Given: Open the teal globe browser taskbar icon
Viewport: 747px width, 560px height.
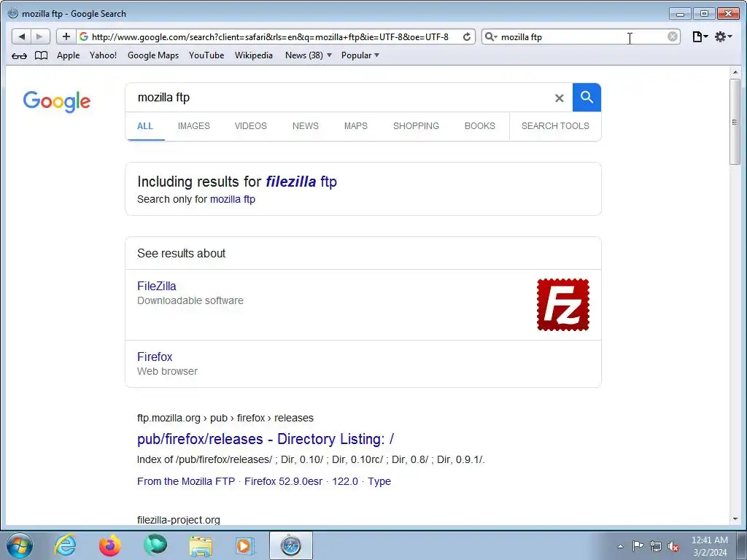Looking at the screenshot, I should click(155, 545).
